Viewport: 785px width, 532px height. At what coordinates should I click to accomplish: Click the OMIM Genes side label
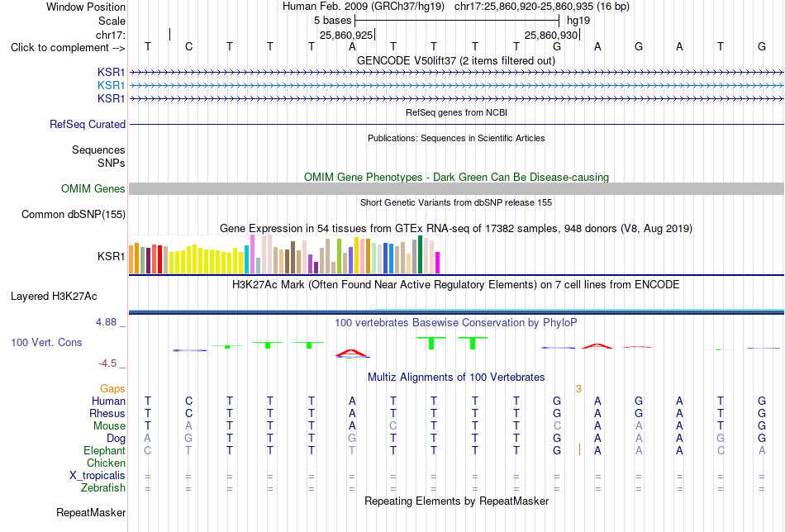click(x=93, y=188)
